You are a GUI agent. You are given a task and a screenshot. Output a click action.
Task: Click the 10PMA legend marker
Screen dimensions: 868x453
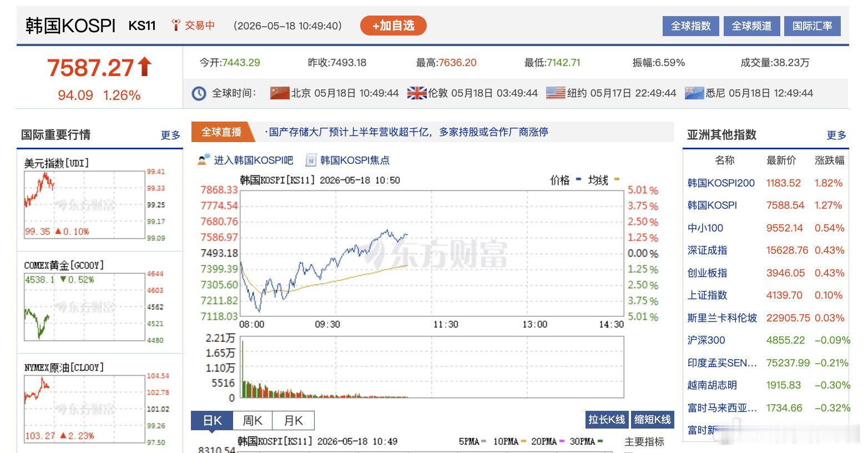[x=523, y=441]
